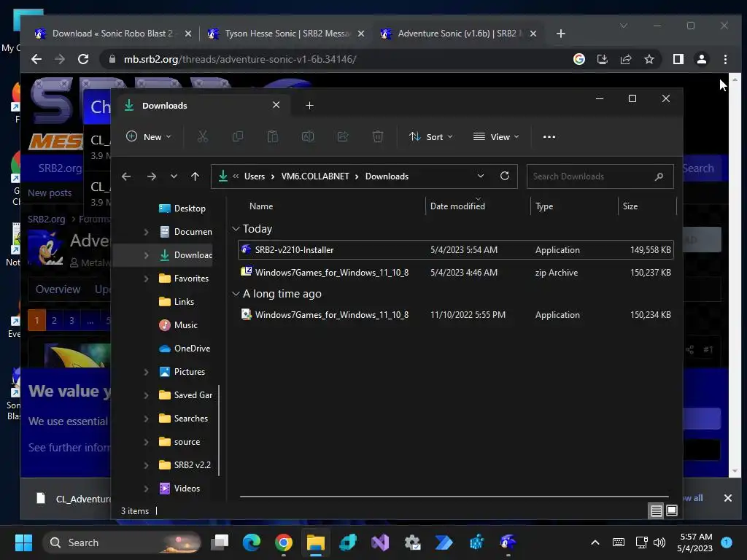This screenshot has height=560, width=747.
Task: Open Microsoft Edge from taskbar
Action: 251,542
